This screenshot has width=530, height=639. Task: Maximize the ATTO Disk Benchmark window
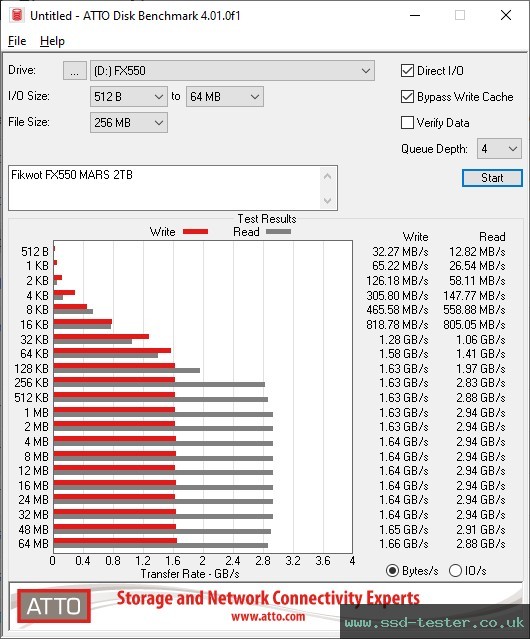[x=460, y=15]
